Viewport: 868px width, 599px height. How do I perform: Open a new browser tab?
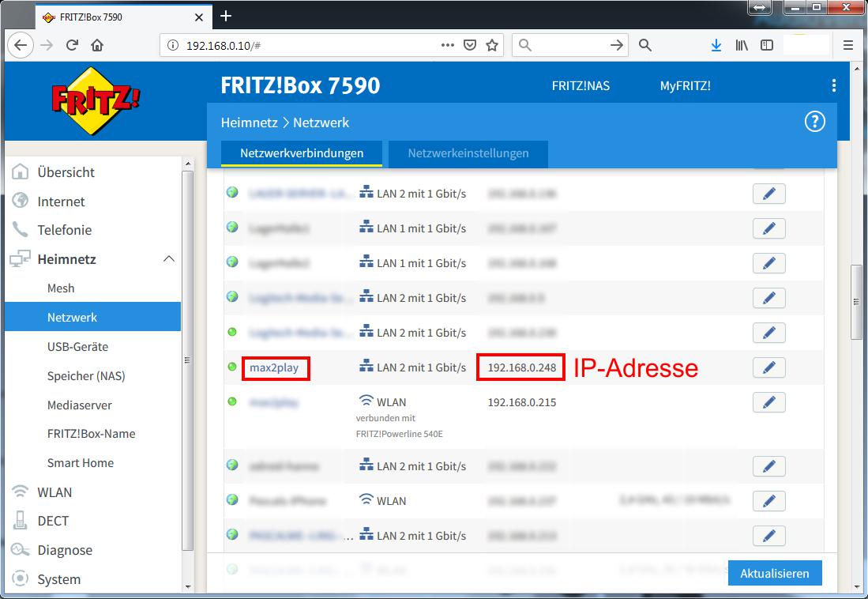pos(226,16)
